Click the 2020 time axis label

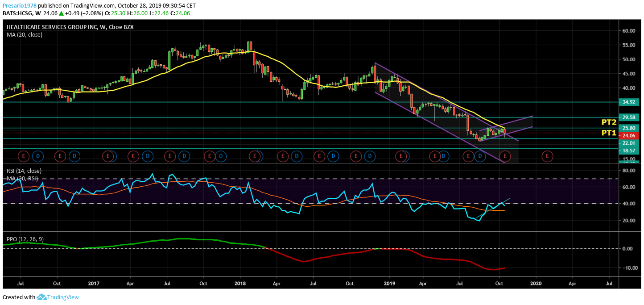point(536,283)
